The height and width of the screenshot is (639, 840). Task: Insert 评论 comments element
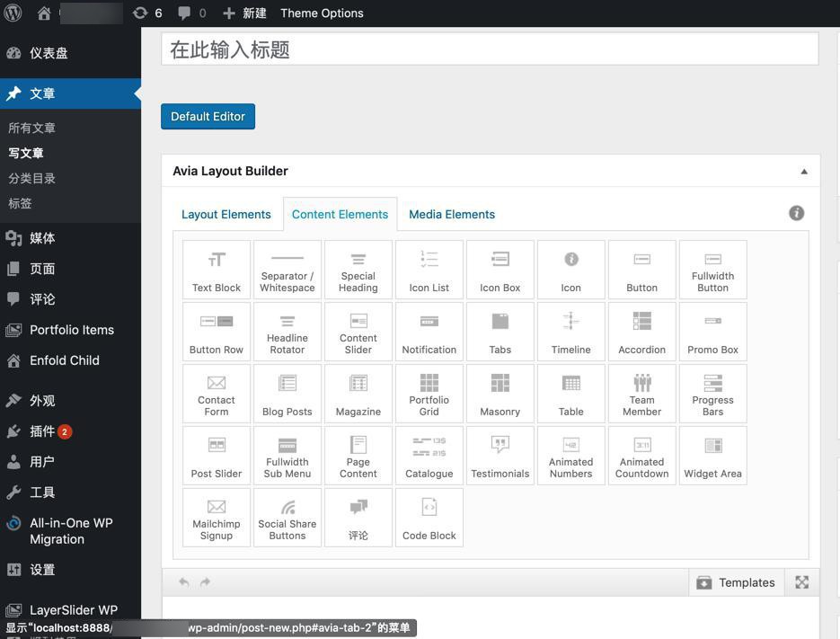[x=358, y=518]
